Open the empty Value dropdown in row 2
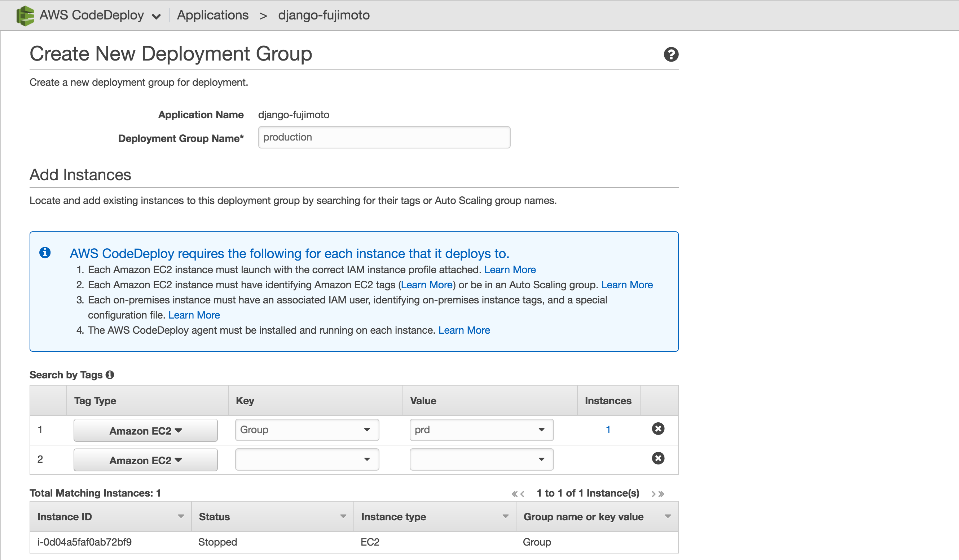 pyautogui.click(x=481, y=459)
